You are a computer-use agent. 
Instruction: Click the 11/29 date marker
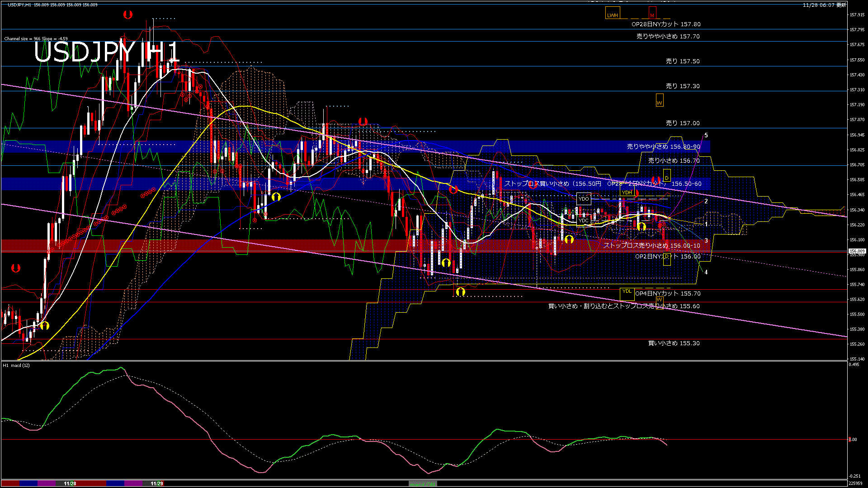pyautogui.click(x=156, y=483)
